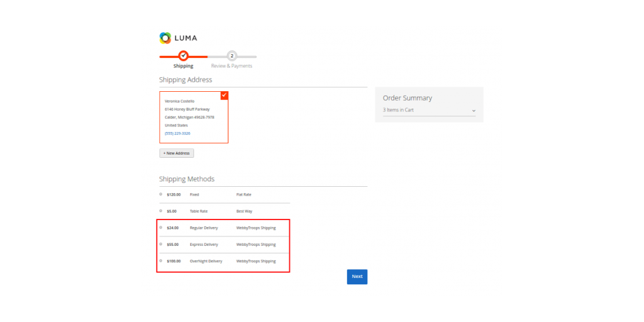Click the Veronica Costello name text

pos(179,101)
